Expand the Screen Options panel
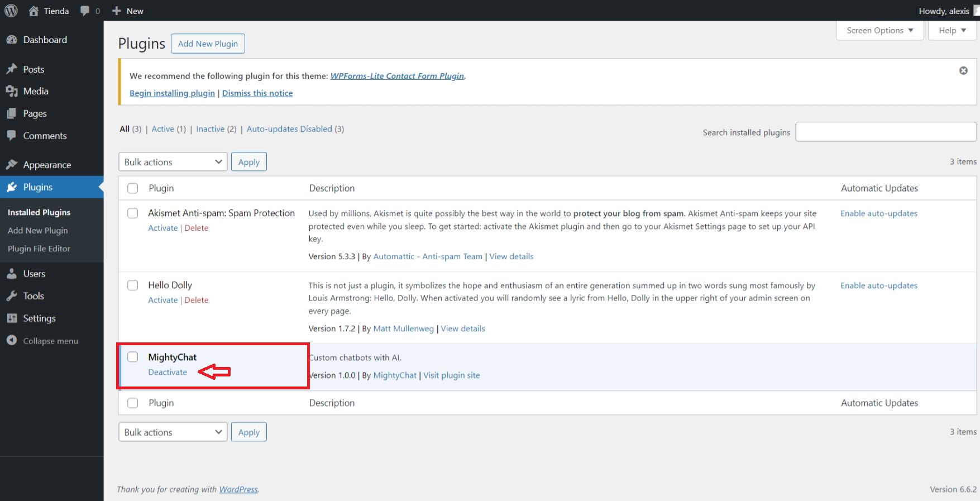Screen dimensions: 980x501 (880, 30)
